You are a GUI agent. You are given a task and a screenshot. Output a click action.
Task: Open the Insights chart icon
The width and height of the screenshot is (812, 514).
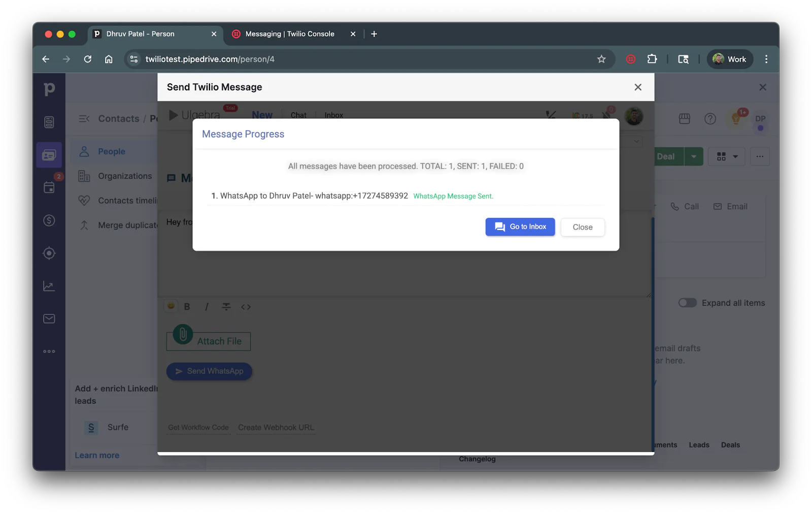click(49, 285)
